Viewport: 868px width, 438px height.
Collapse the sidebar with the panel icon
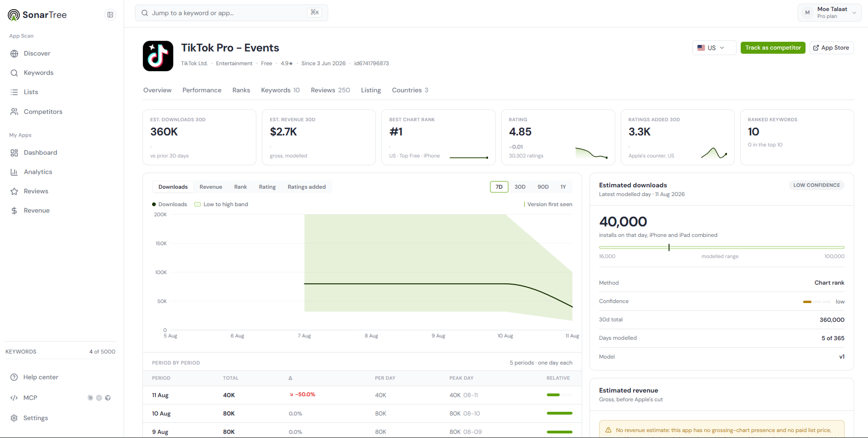pos(110,15)
